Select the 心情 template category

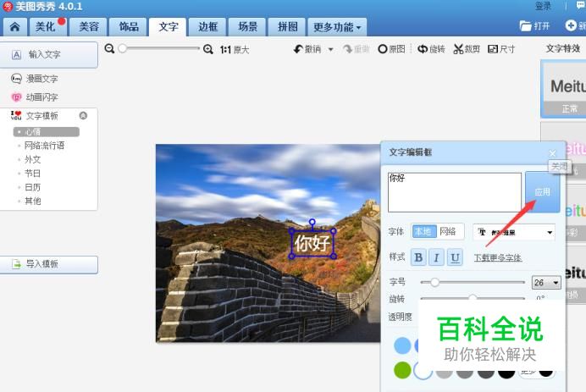click(x=47, y=132)
